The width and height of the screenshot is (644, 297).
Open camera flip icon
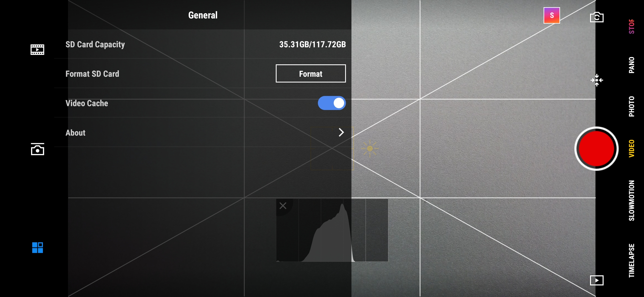[x=596, y=17]
